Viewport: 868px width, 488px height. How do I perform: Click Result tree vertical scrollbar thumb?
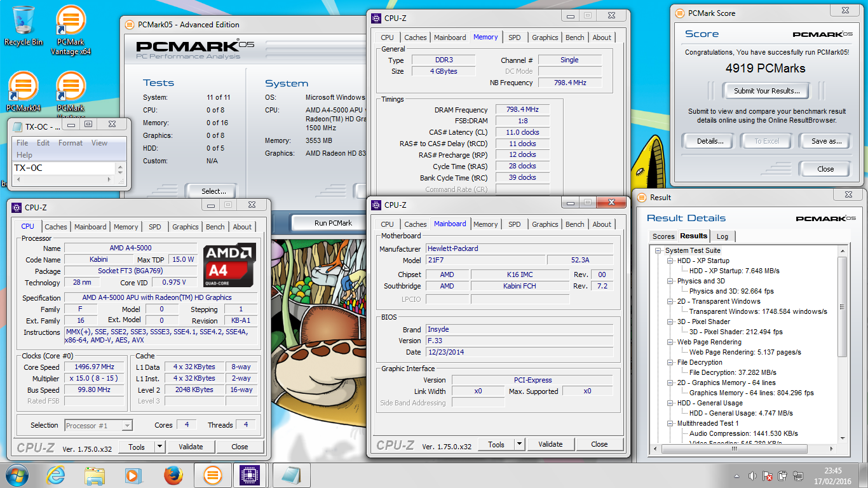843,308
